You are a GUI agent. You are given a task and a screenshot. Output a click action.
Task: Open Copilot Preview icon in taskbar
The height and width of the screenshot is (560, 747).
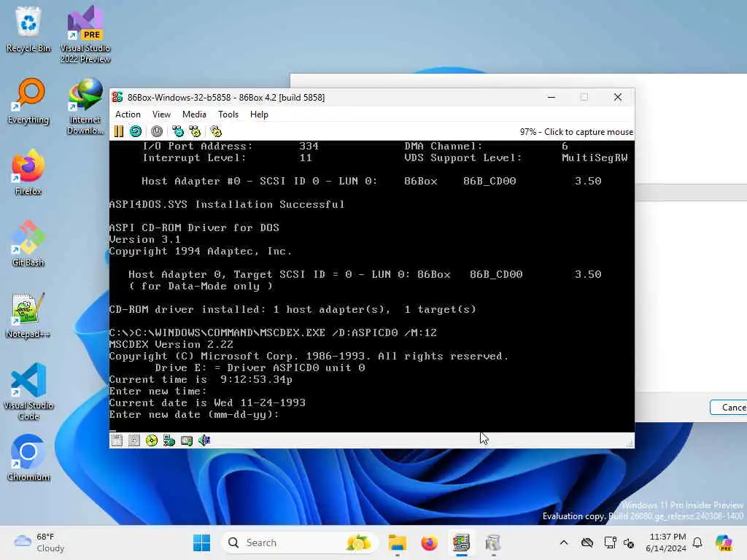pyautogui.click(x=724, y=542)
